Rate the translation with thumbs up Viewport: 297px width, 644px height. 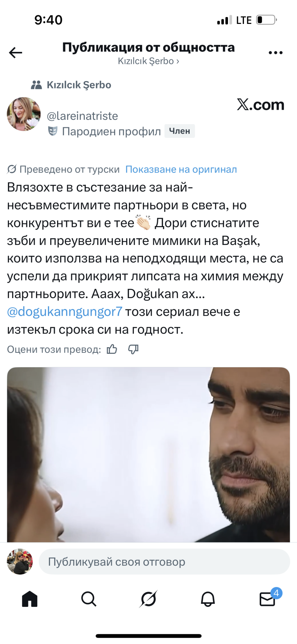click(x=112, y=349)
